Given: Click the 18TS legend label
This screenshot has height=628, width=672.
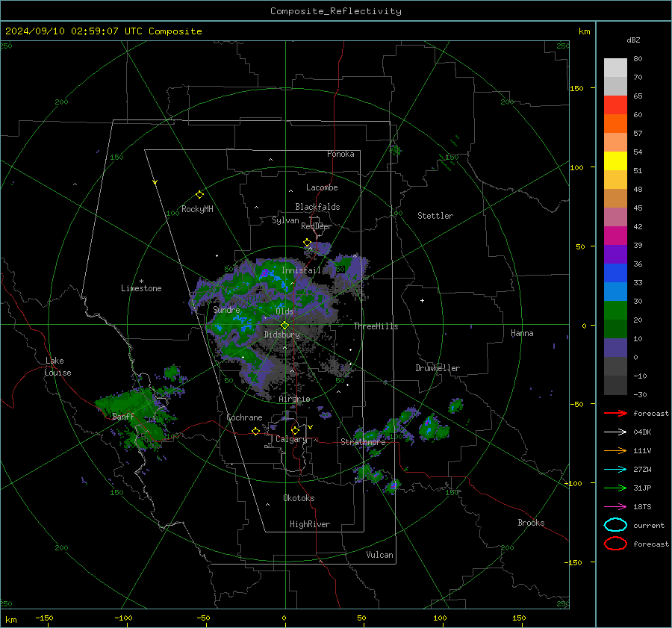Looking at the screenshot, I should [642, 507].
